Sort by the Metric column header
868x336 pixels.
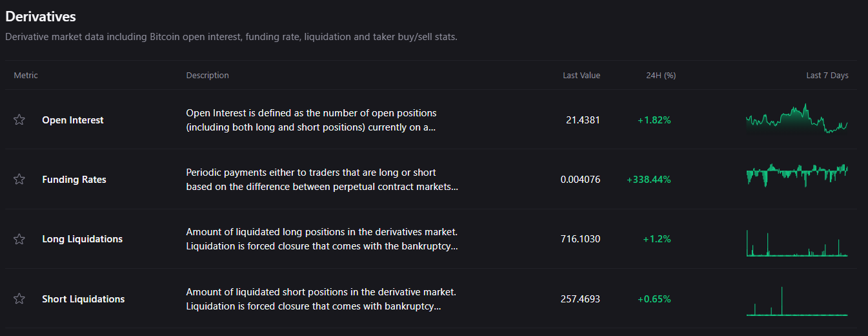coord(26,76)
